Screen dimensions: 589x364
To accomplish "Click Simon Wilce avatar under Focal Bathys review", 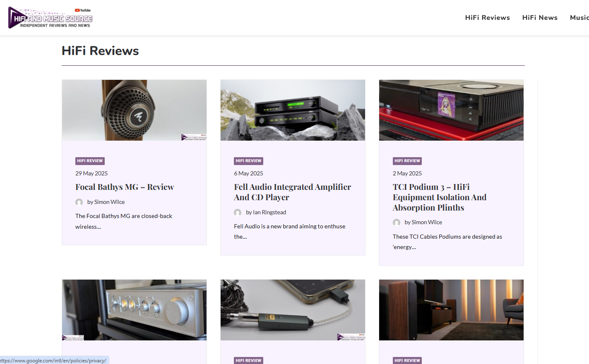I will [x=79, y=202].
